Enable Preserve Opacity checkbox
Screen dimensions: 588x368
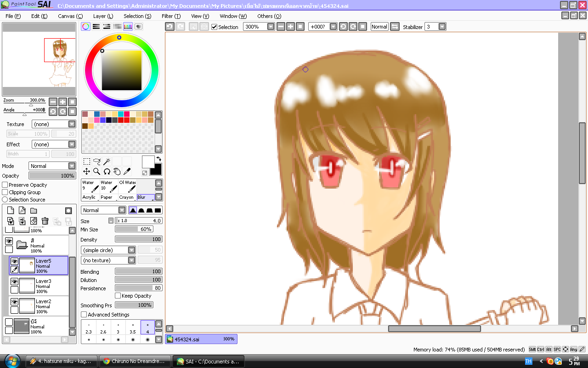pyautogui.click(x=5, y=185)
